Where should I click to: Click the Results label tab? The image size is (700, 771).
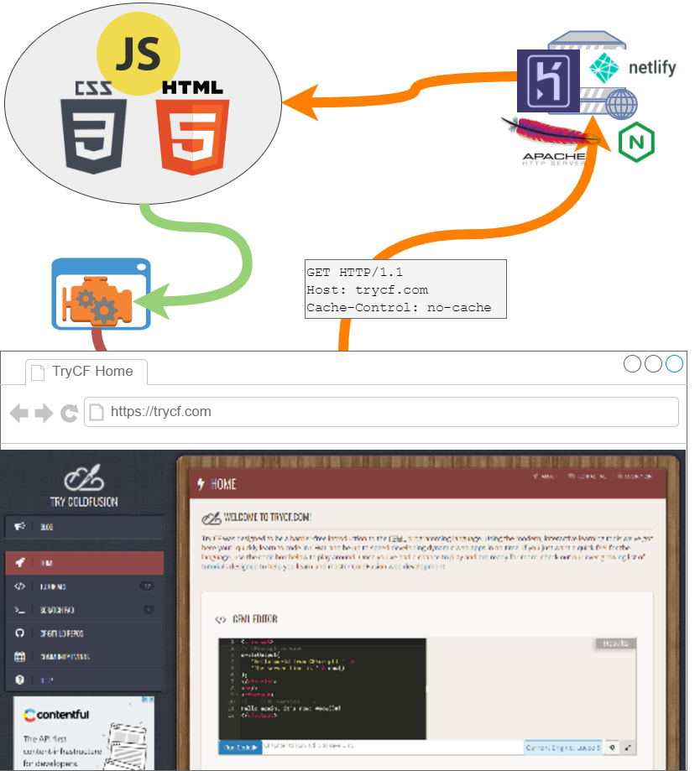(x=616, y=643)
